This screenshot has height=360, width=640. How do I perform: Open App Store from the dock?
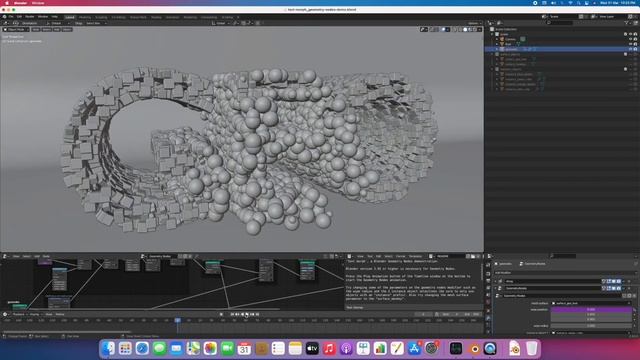(414, 349)
